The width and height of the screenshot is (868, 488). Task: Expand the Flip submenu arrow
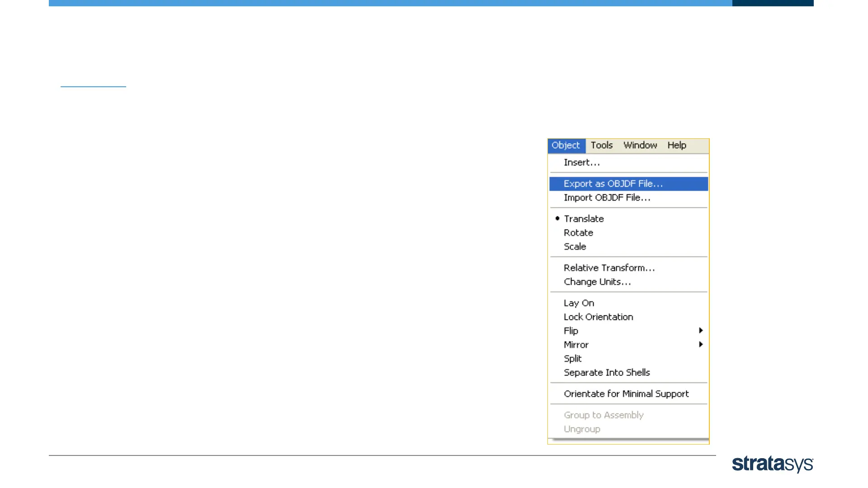[700, 331]
